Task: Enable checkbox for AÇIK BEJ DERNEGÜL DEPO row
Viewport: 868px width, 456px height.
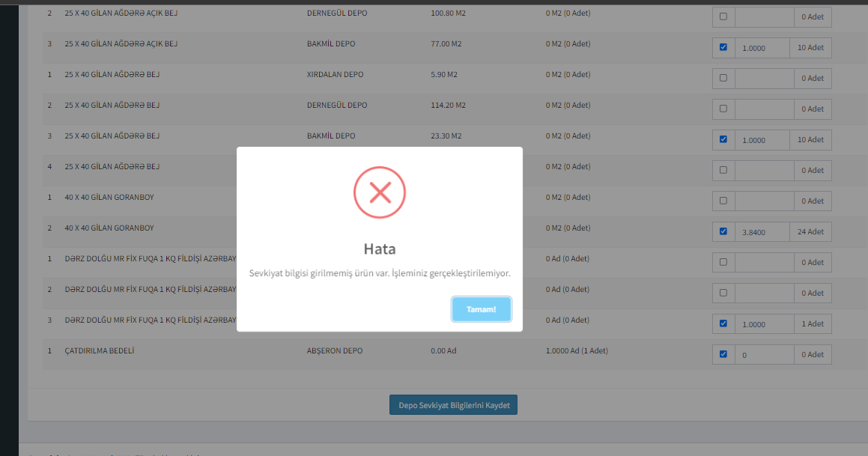Action: (723, 16)
